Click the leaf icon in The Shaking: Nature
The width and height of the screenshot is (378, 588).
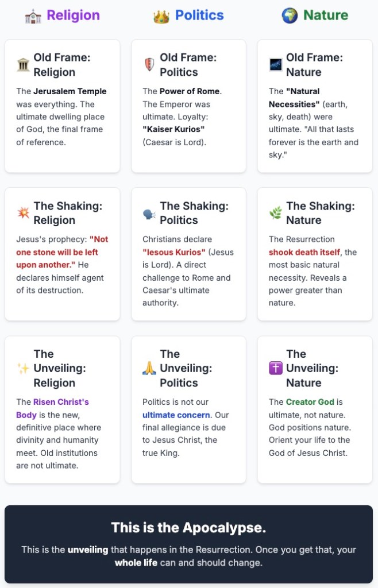pyautogui.click(x=276, y=214)
